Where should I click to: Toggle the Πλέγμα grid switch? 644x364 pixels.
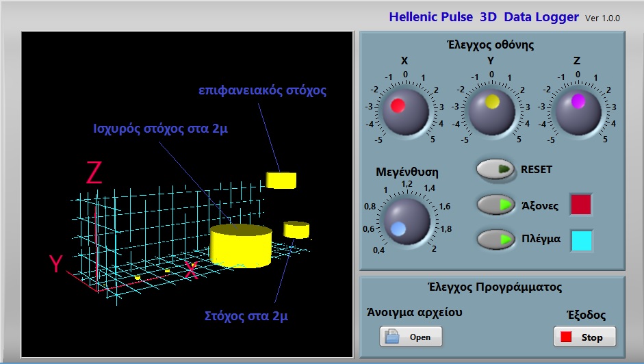coord(495,239)
